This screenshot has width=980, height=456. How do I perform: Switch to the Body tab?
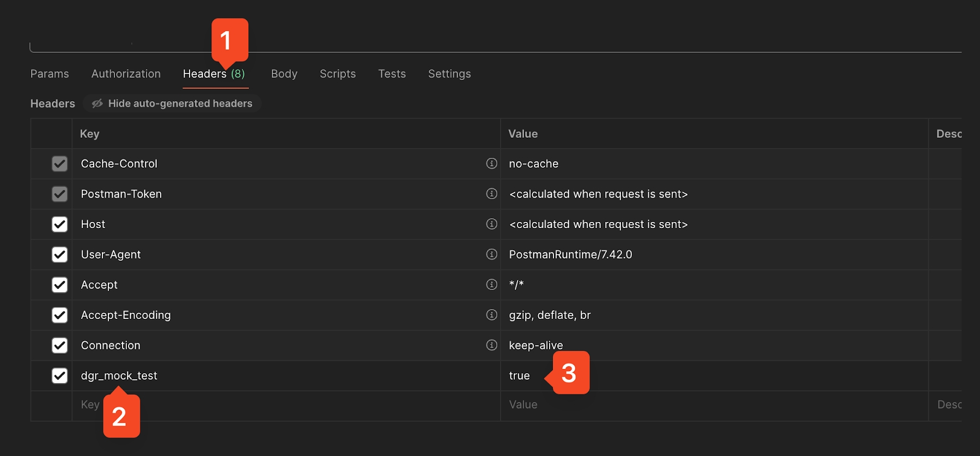click(284, 74)
